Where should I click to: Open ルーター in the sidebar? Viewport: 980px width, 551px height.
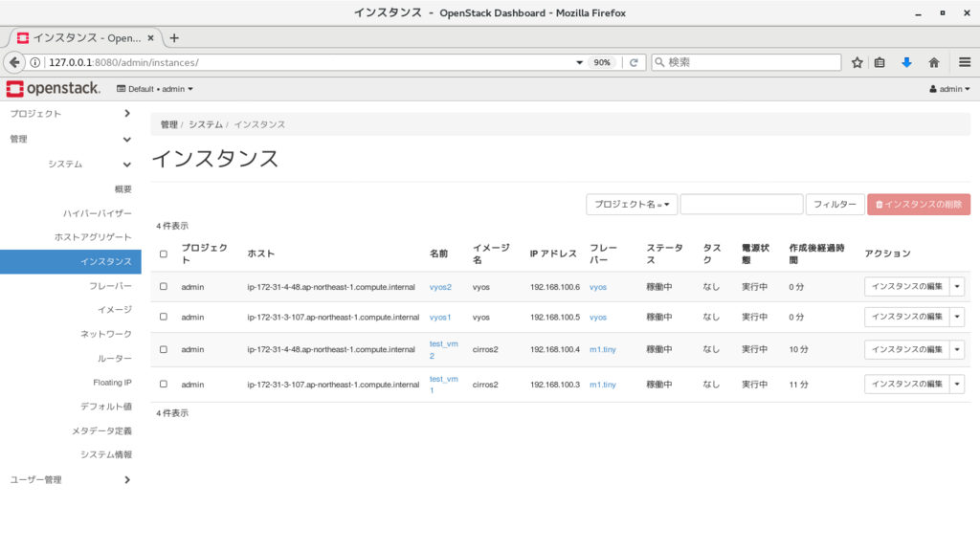tap(115, 359)
